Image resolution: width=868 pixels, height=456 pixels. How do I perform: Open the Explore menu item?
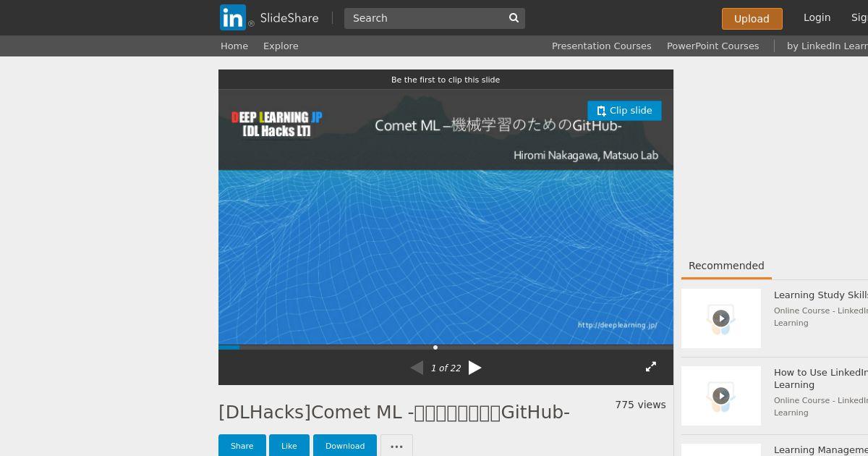tap(281, 46)
